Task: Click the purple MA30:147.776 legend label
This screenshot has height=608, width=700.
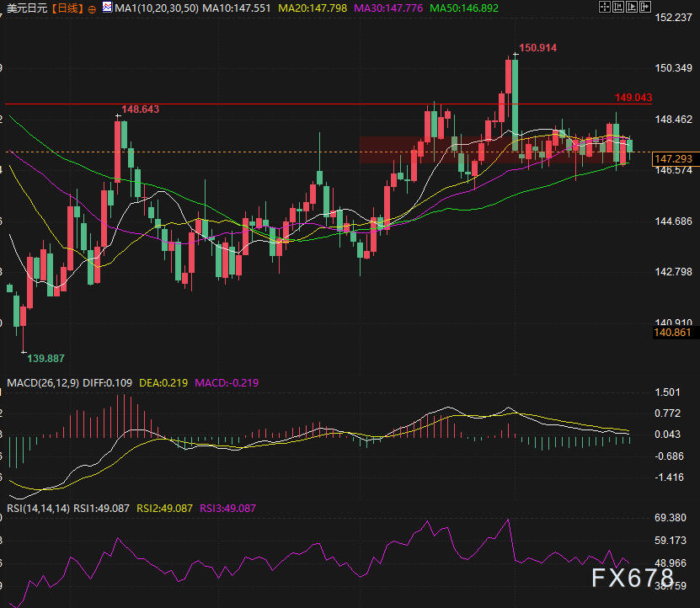Action: coord(393,8)
